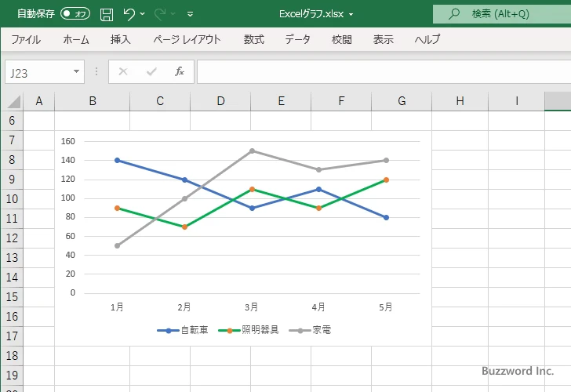Click the blue 自転車 point at 5月
The image size is (571, 392).
387,218
